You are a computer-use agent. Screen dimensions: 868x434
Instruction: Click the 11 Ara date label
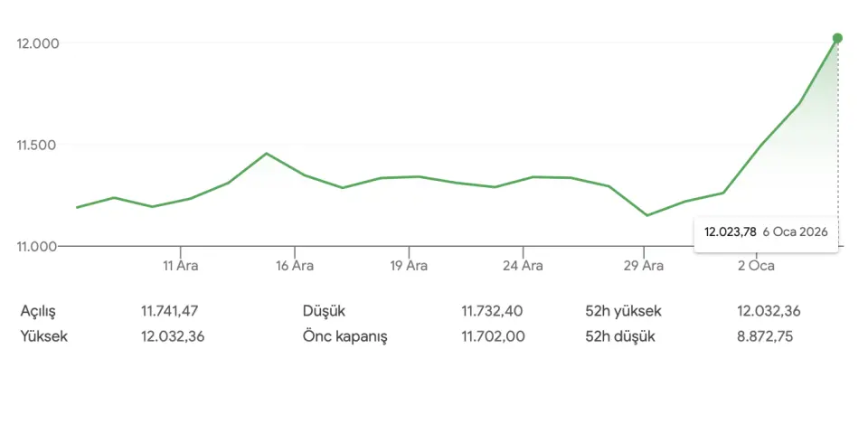(x=181, y=266)
